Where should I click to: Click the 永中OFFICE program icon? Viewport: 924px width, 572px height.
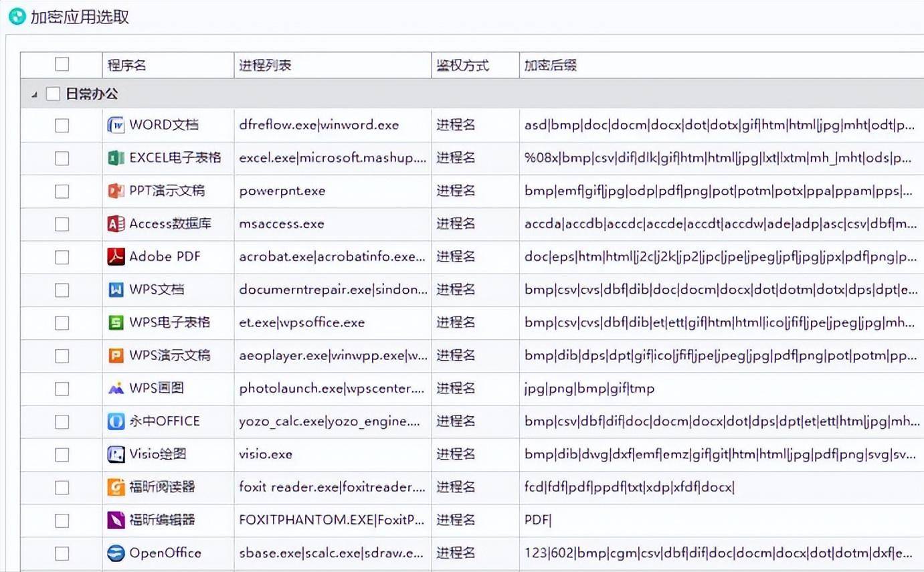click(116, 421)
